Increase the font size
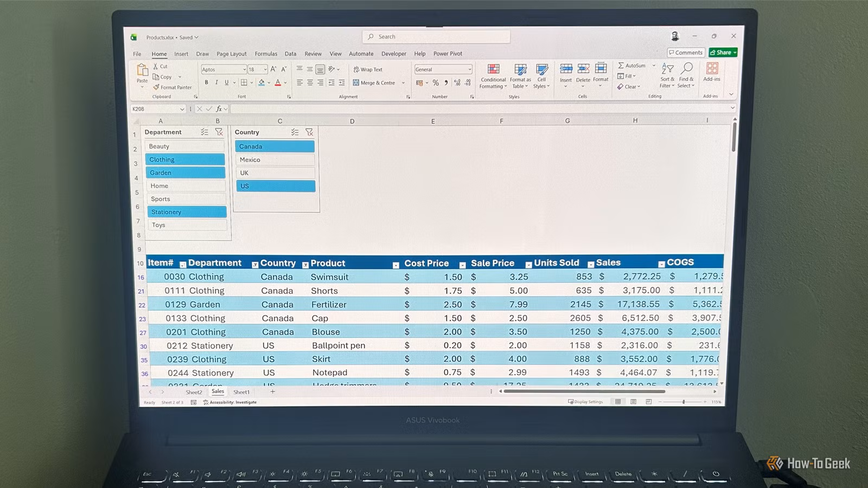Screen dimensions: 868x488 273,69
